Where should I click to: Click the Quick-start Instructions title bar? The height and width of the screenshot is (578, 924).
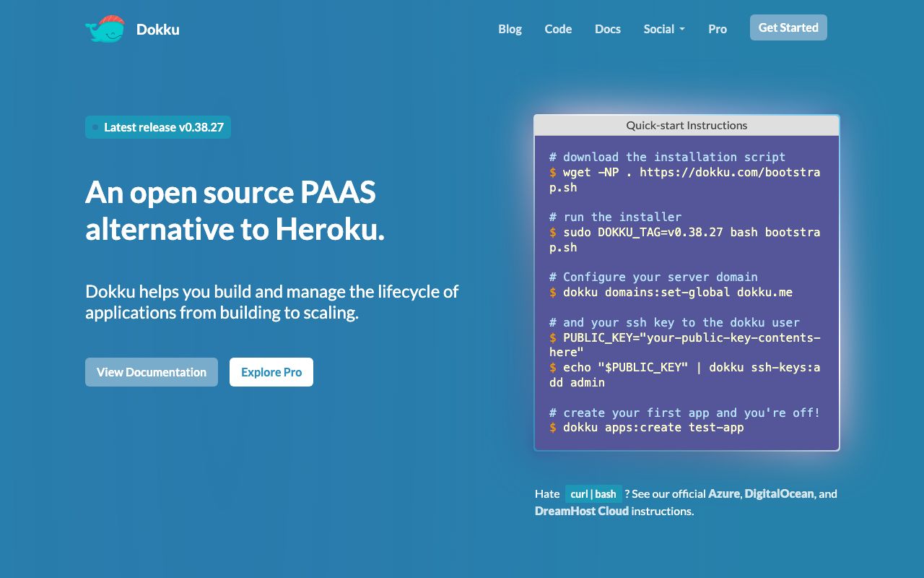687,125
